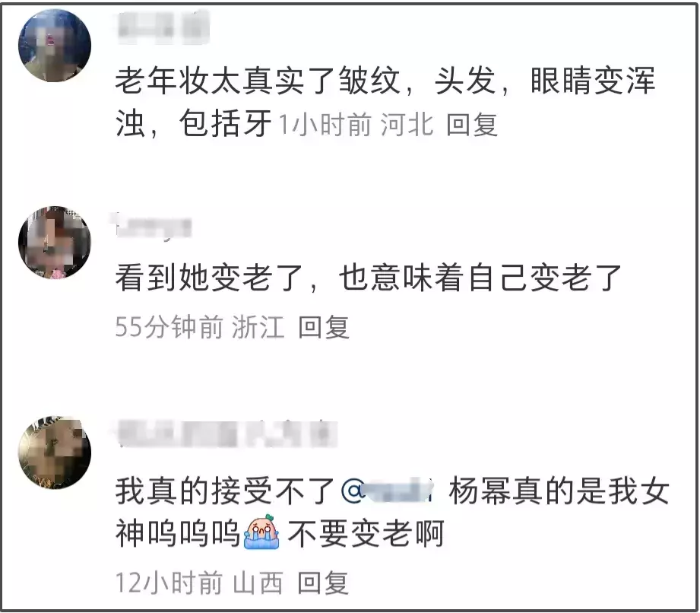Open username above the 我真的接受不了 comment
The width and height of the screenshot is (700, 613).
pyautogui.click(x=226, y=434)
